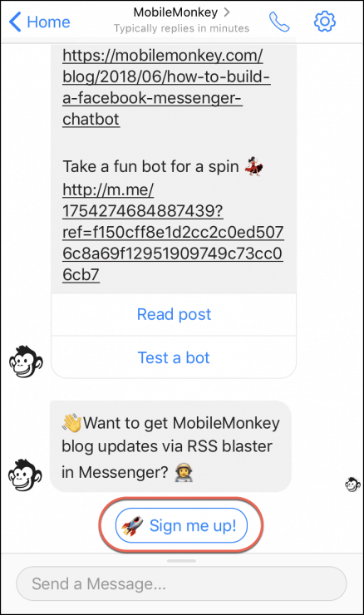Click the small monkey read-receipt icon
Viewport: 364px width, 615px height.
coord(352,484)
